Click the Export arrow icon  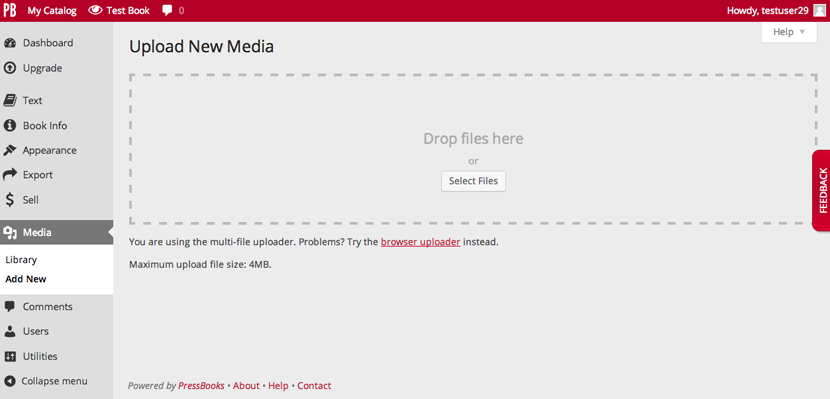click(10, 174)
